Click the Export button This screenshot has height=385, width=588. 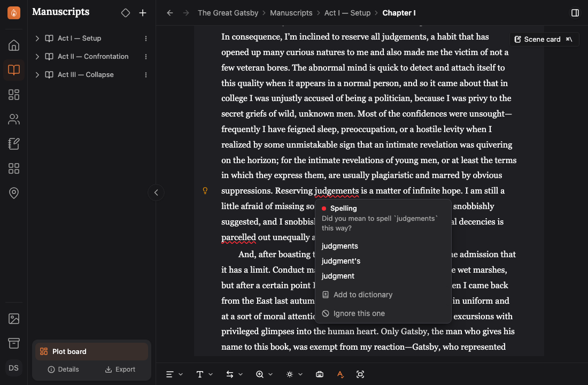point(120,369)
